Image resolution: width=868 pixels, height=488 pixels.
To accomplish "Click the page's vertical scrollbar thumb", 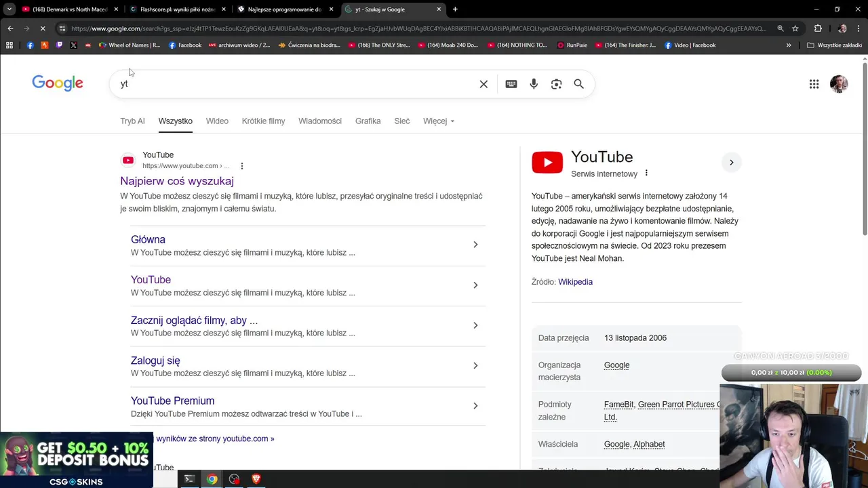I will click(865, 149).
